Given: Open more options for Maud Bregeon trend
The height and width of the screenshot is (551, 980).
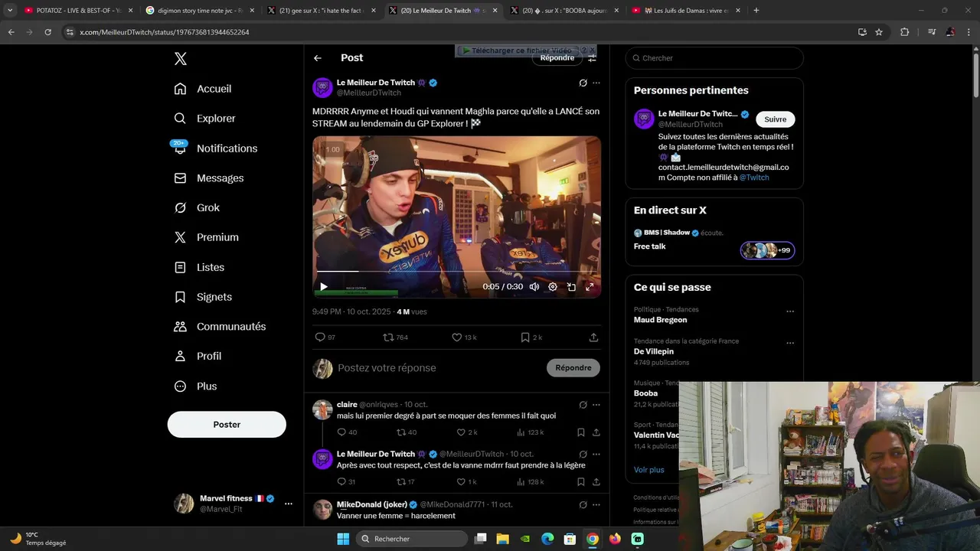Looking at the screenshot, I should [x=790, y=311].
